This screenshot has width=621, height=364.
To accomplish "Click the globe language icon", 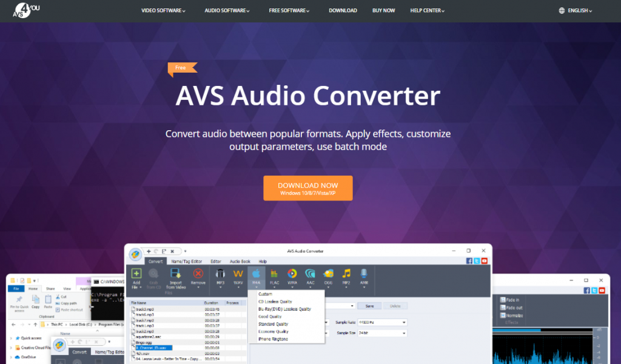I will click(562, 11).
